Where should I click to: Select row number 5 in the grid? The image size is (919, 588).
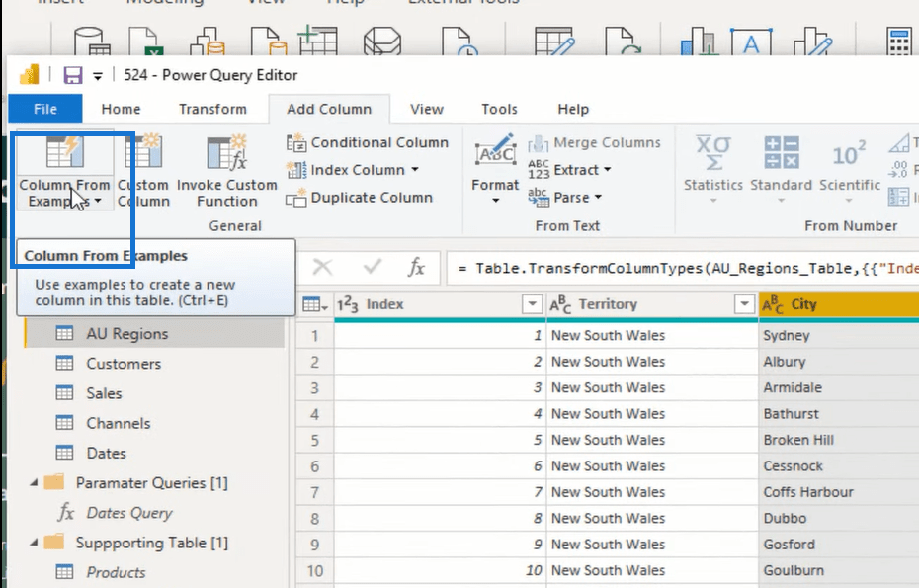(315, 441)
